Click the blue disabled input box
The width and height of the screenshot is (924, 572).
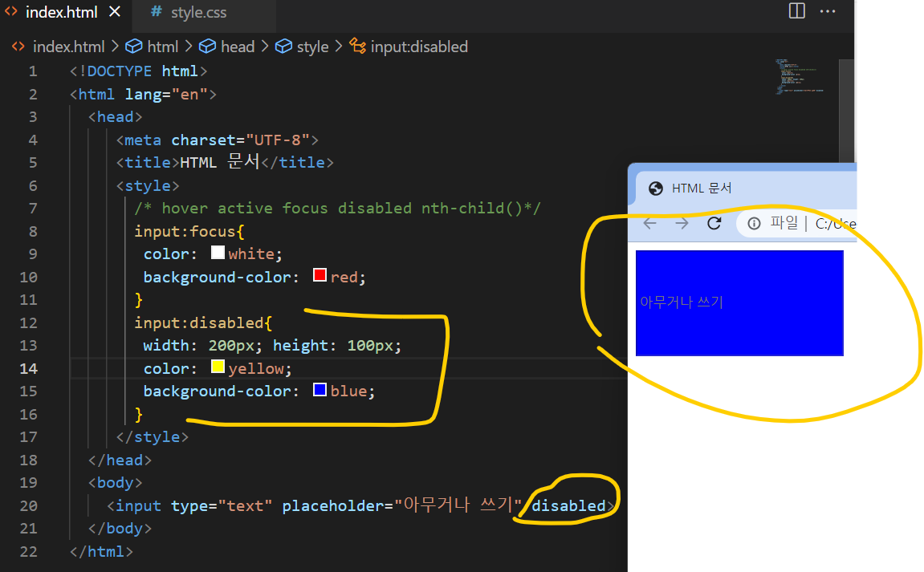(739, 302)
